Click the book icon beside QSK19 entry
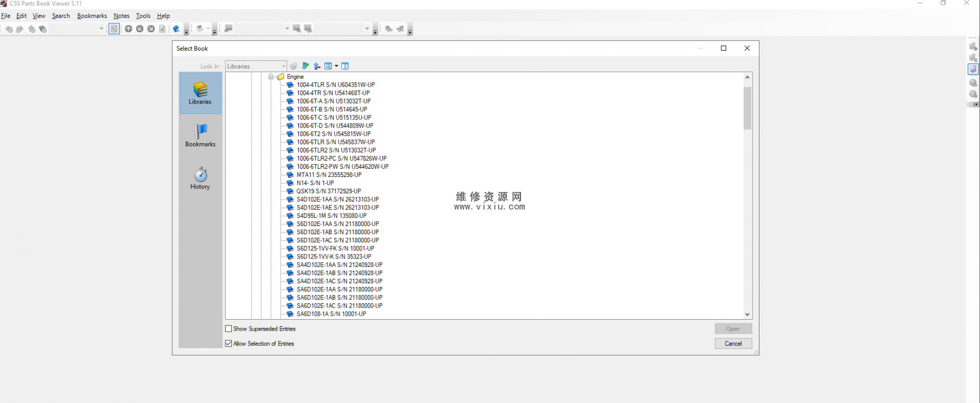The height and width of the screenshot is (403, 980). (290, 191)
